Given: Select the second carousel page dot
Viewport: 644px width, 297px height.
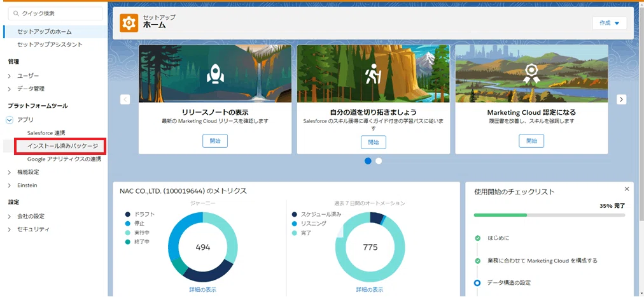Looking at the screenshot, I should (379, 161).
